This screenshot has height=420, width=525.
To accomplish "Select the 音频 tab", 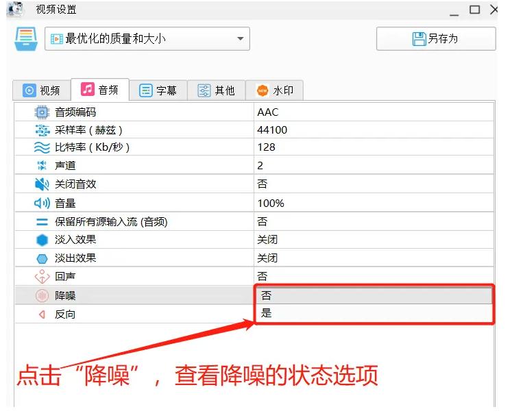I will tap(100, 90).
